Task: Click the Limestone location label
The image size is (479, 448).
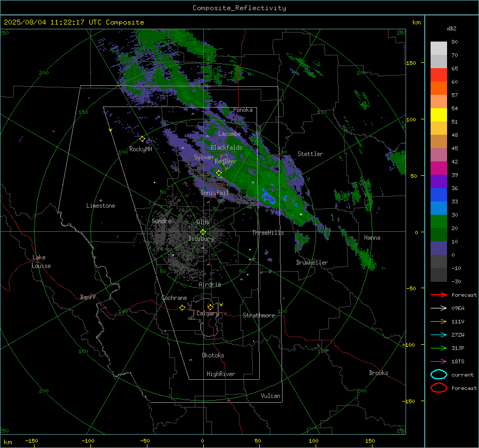Action: (101, 206)
